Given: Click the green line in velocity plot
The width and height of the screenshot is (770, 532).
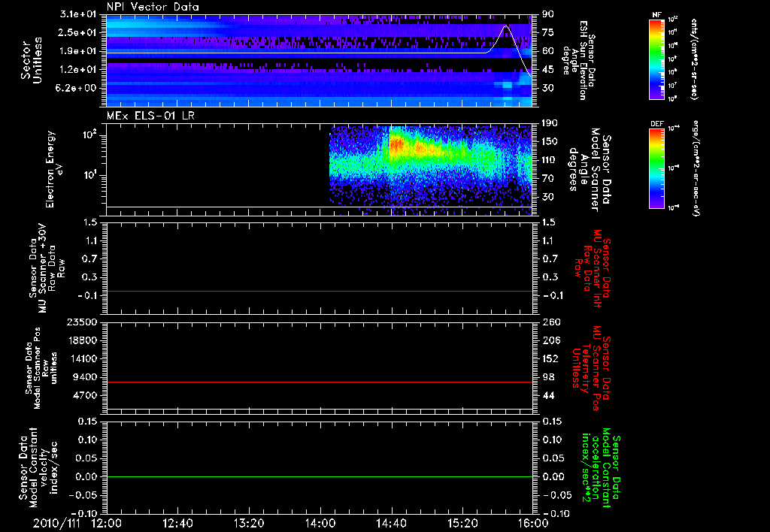Looking at the screenshot, I should (320, 476).
